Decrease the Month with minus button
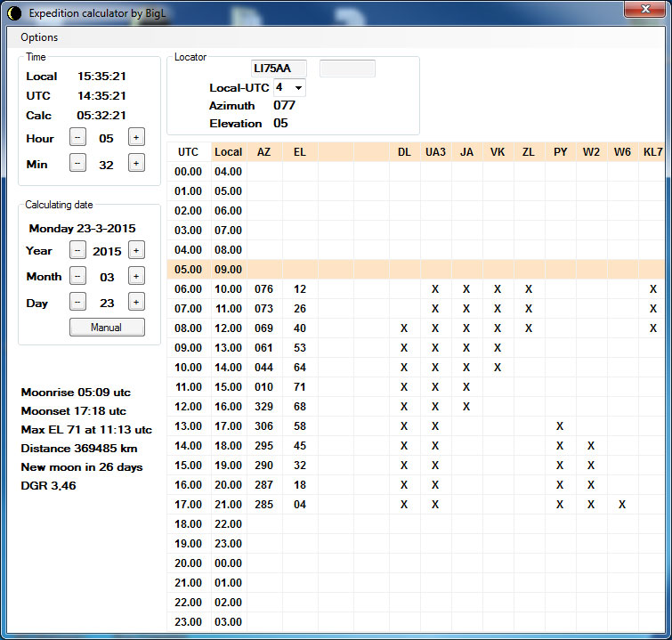This screenshot has width=672, height=640. click(78, 276)
